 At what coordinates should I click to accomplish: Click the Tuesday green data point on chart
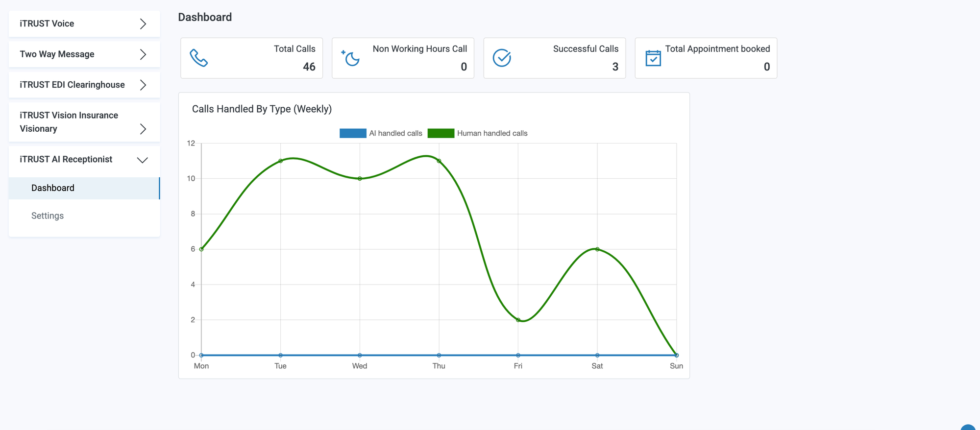coord(280,161)
